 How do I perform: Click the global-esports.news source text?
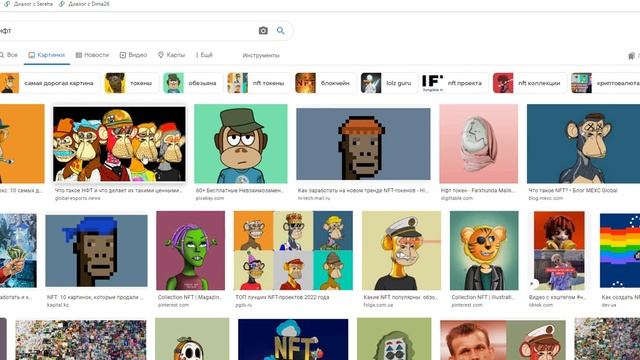[x=78, y=198]
